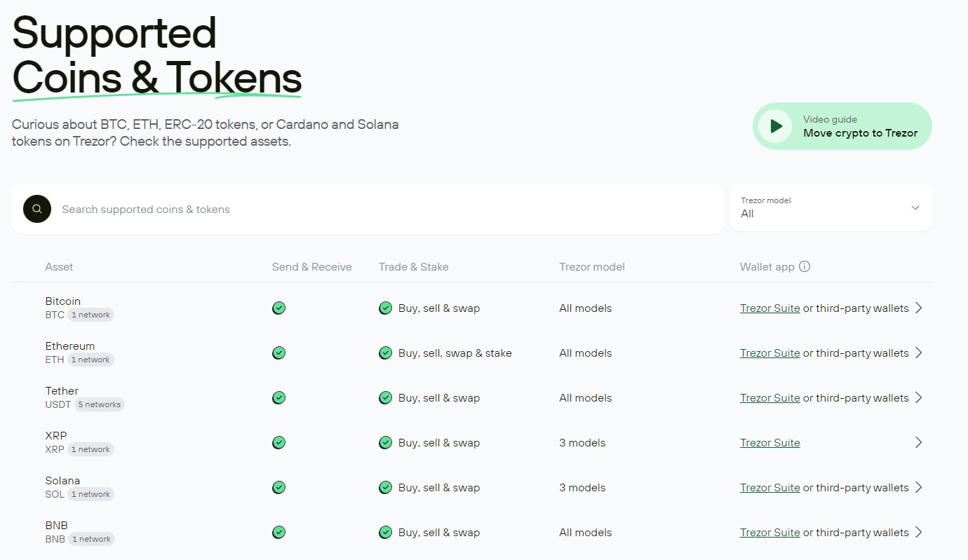Click the BNB 1 network badge
Image resolution: width=968 pixels, height=560 pixels.
coord(91,539)
